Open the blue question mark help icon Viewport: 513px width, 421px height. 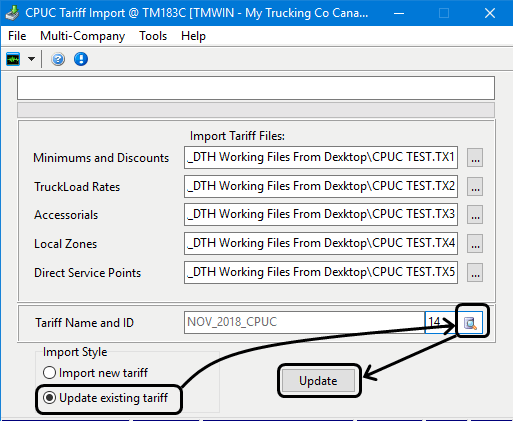tap(58, 59)
